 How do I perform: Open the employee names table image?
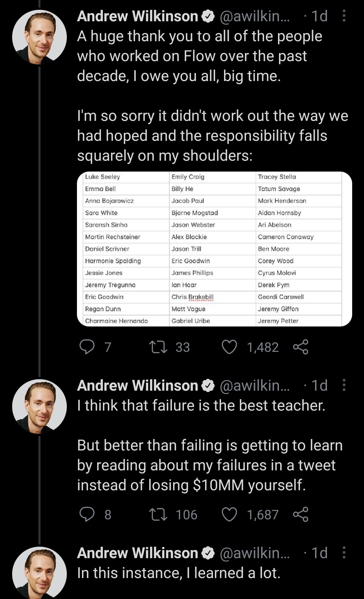pos(215,249)
